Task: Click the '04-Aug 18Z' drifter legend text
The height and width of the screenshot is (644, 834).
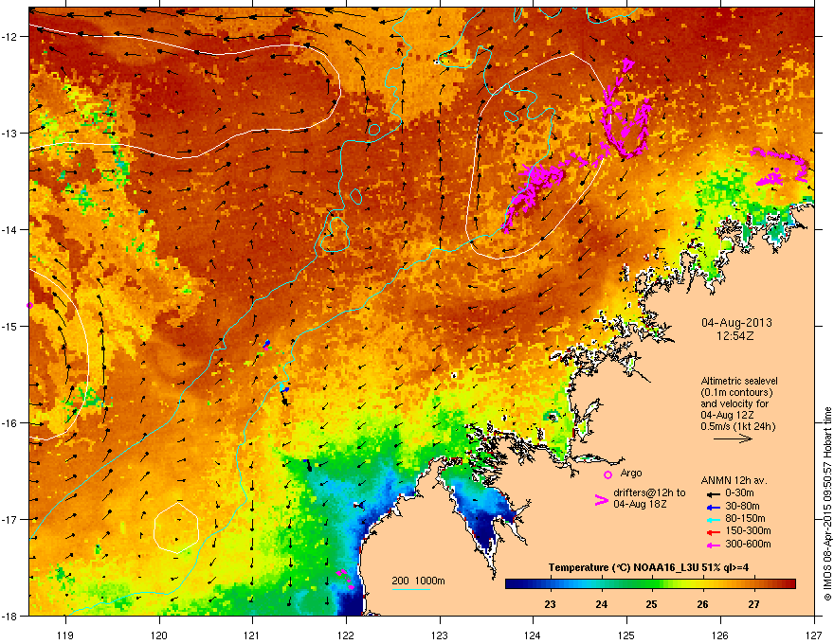Action: click(x=640, y=504)
